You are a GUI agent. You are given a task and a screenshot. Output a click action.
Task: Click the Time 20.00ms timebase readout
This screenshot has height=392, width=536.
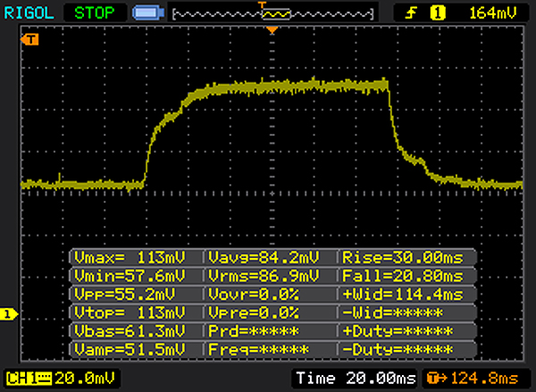coord(356,379)
